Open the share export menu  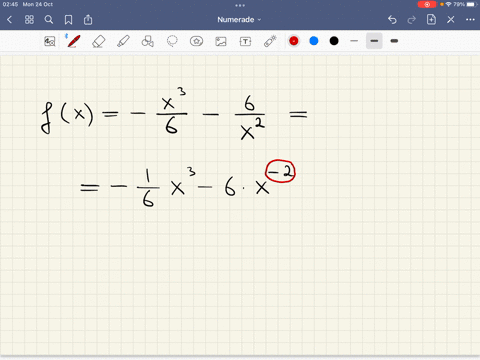tap(88, 20)
